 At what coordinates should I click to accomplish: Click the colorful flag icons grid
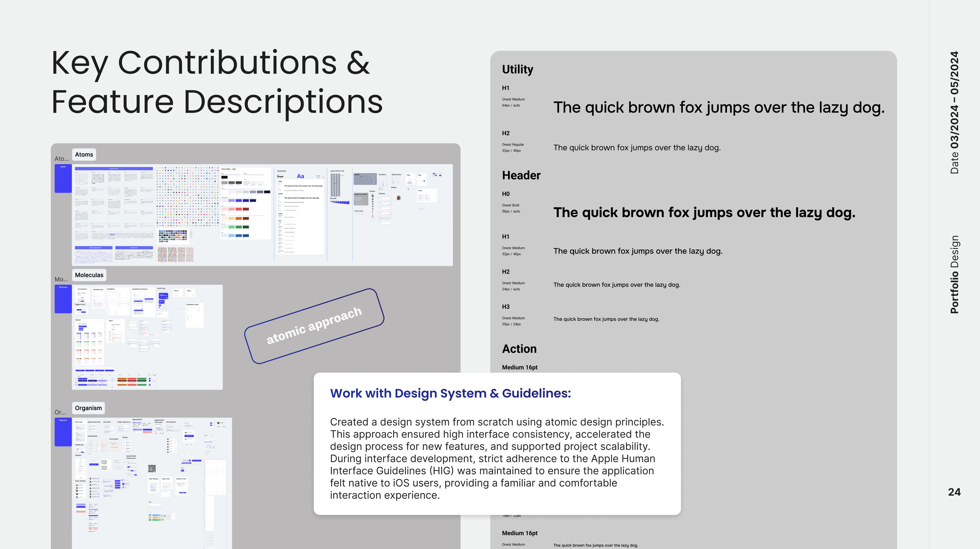click(175, 254)
